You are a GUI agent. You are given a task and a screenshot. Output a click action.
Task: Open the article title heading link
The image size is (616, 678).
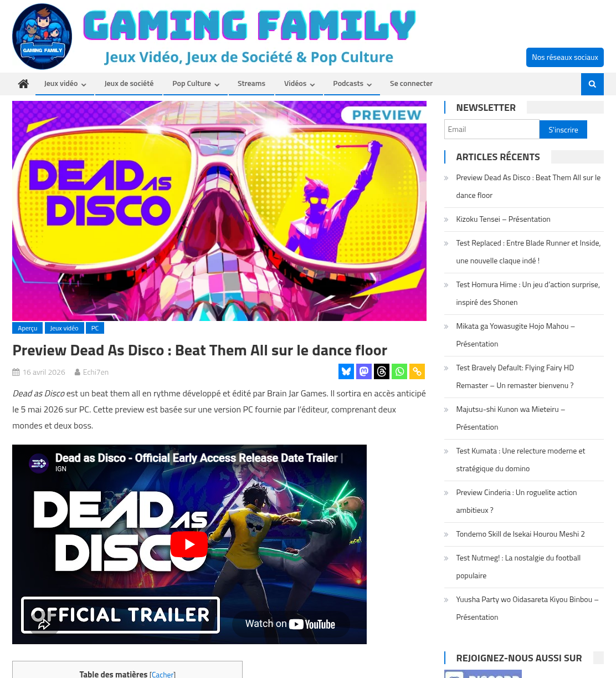coord(199,350)
